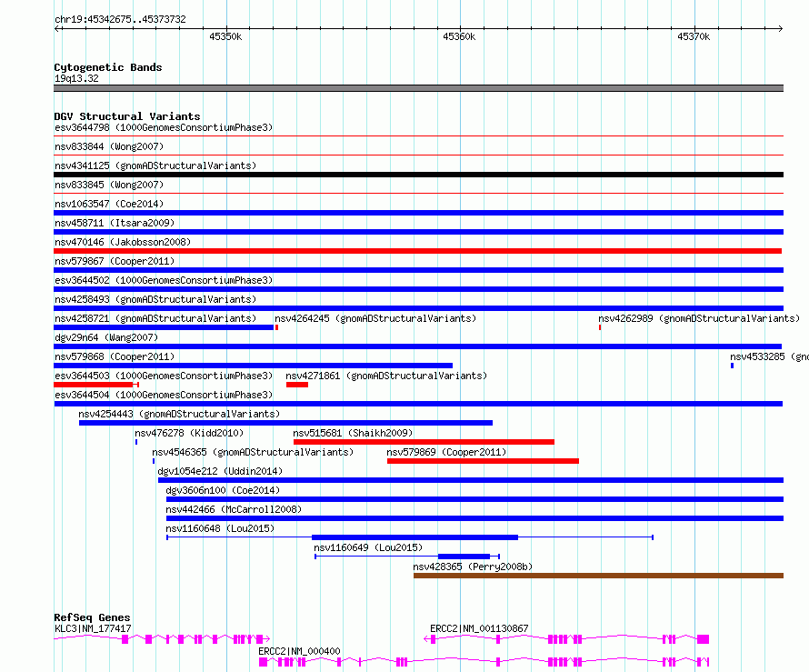Screen dimensions: 809x672
Task: Select nsv4258493 gnomAD variant label
Action: pos(155,299)
